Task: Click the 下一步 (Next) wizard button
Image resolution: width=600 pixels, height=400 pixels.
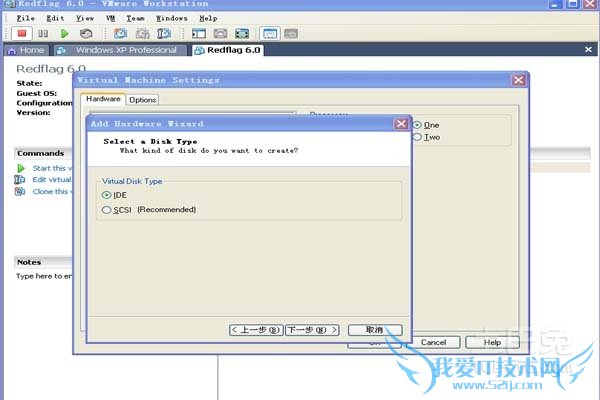Action: point(312,330)
